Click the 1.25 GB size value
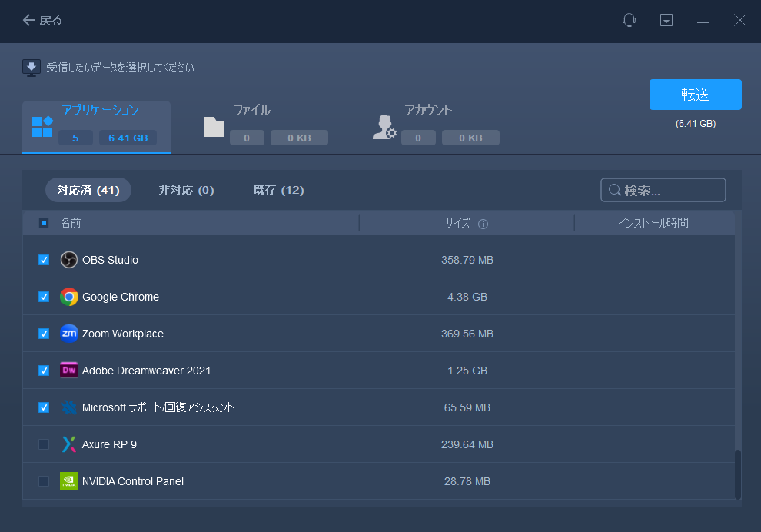 point(467,371)
